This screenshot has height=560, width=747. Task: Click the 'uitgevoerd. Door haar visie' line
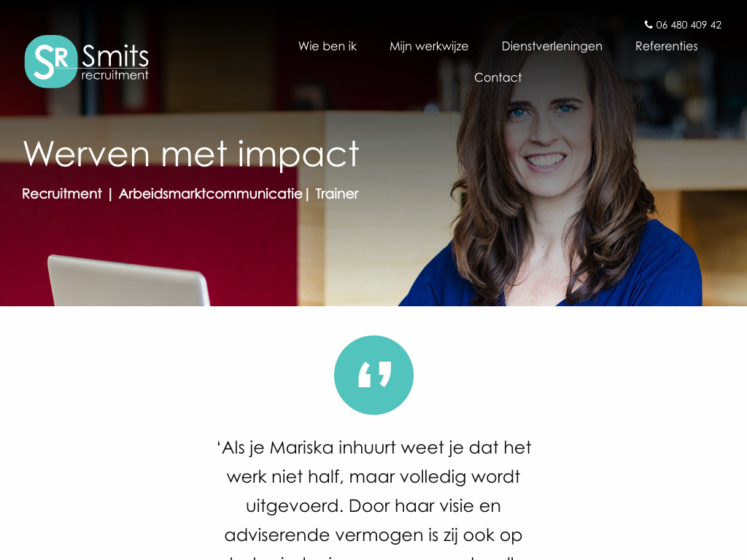(x=373, y=506)
